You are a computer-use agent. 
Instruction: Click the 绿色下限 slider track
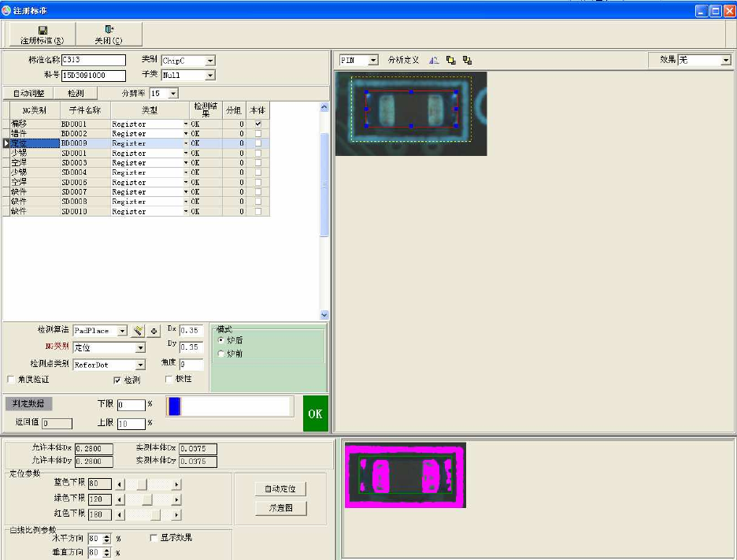(x=148, y=499)
